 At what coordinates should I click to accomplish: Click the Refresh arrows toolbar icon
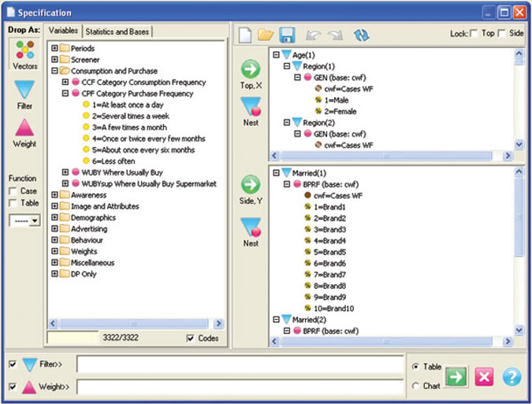coord(361,35)
